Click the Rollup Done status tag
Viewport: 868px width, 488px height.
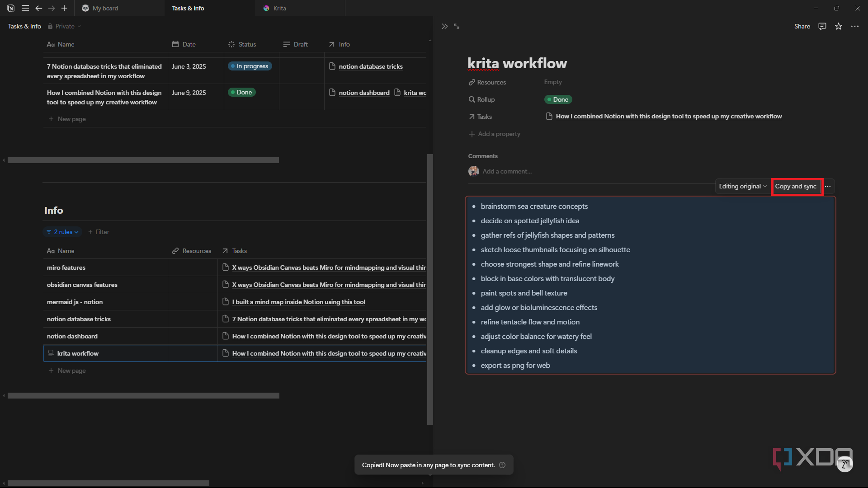[x=558, y=99]
